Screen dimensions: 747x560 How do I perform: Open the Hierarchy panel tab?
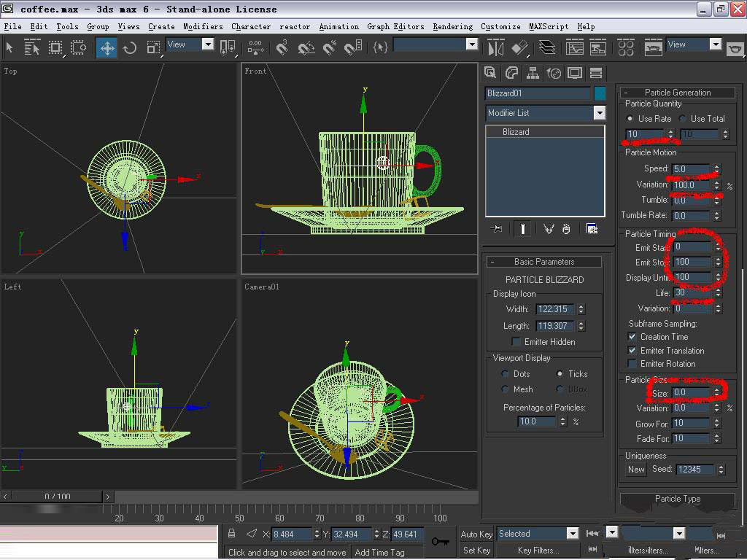pos(533,73)
